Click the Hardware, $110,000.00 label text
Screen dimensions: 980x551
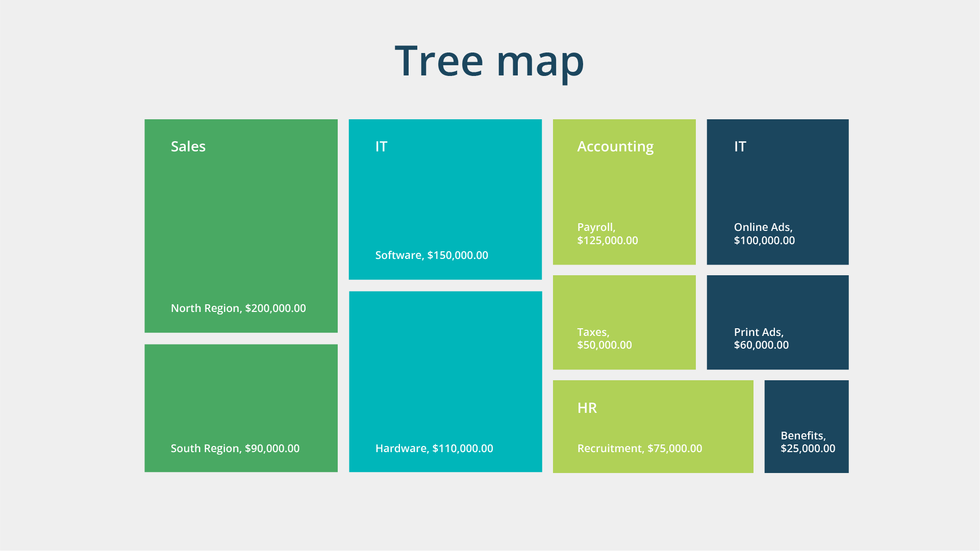(434, 449)
